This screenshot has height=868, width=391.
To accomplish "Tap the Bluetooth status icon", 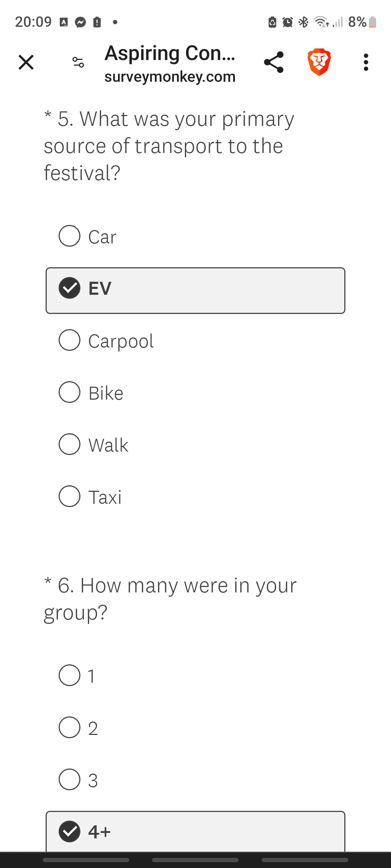I will [303, 22].
